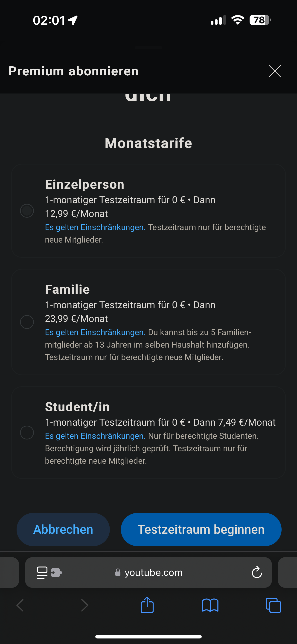Open restrictions link under Einzelperson

[95, 227]
